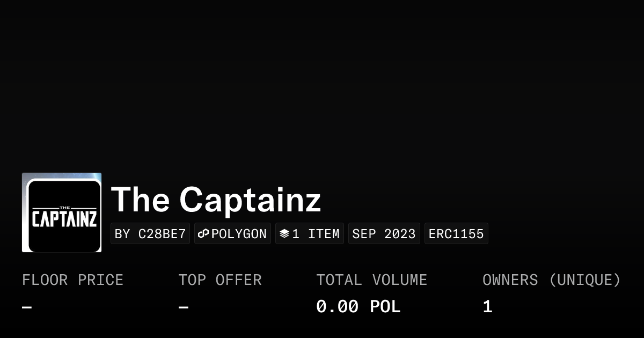644x338 pixels.
Task: Click the TOP OFFER label
Action: click(220, 280)
